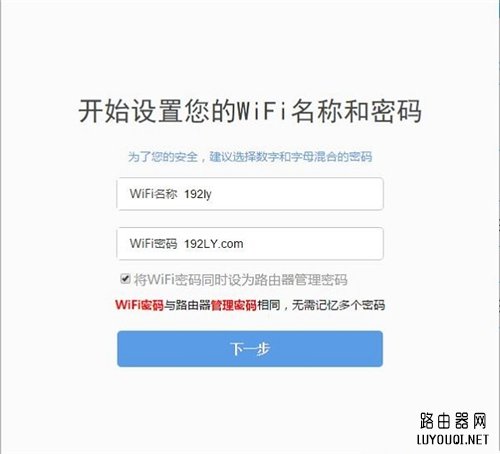Click the WiFi名称 input field
500x454 pixels.
pyautogui.click(x=250, y=194)
